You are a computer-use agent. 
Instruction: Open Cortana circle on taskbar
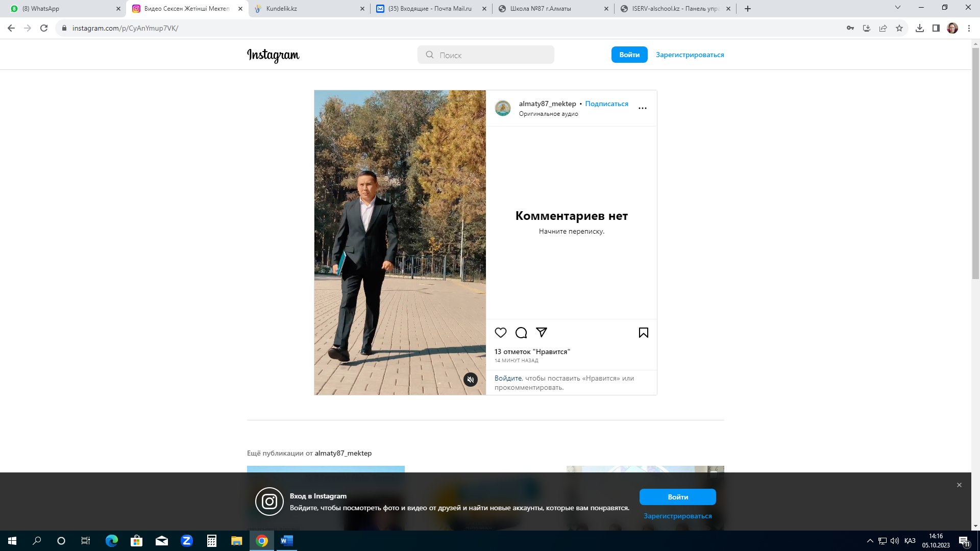point(61,541)
